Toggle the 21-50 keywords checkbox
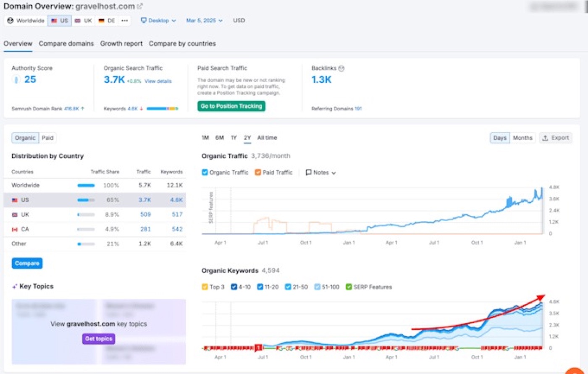The width and height of the screenshot is (588, 374). click(288, 287)
